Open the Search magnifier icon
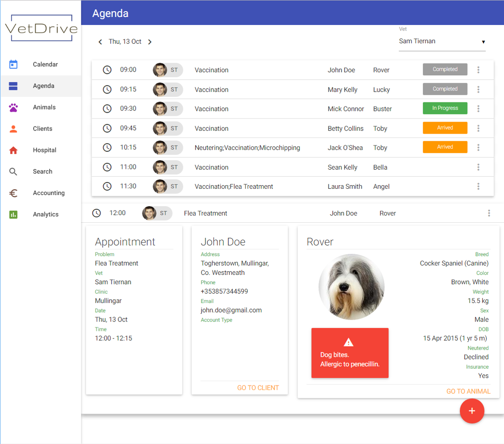 [13, 172]
